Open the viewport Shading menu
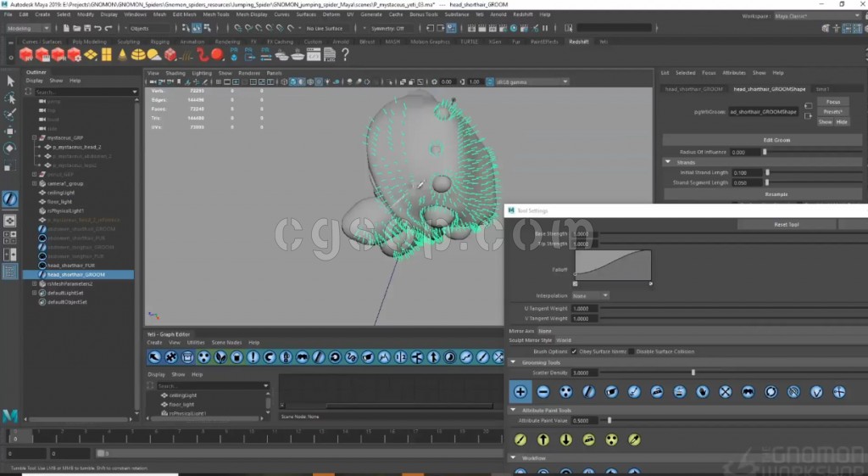Screen dimensions: 868x476 [x=175, y=73]
